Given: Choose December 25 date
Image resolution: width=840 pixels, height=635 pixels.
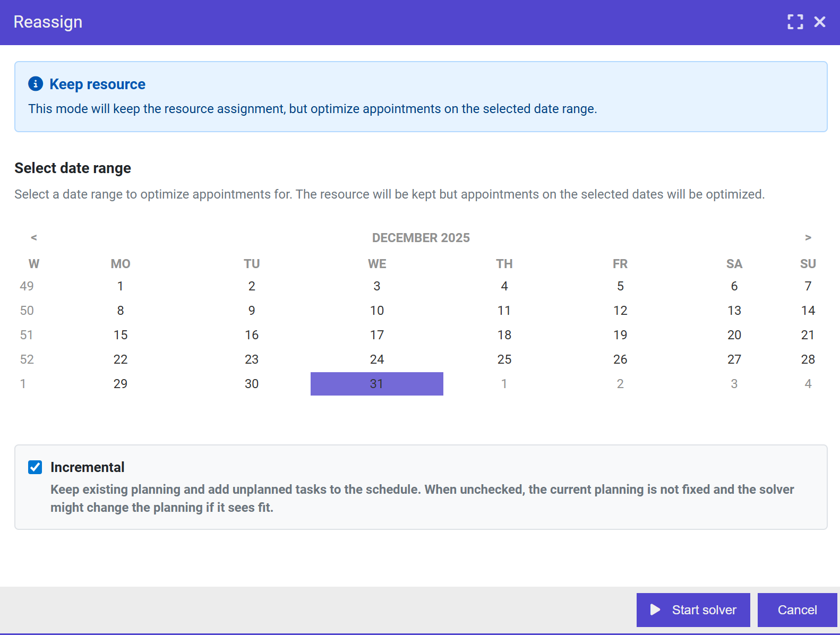Looking at the screenshot, I should tap(504, 359).
